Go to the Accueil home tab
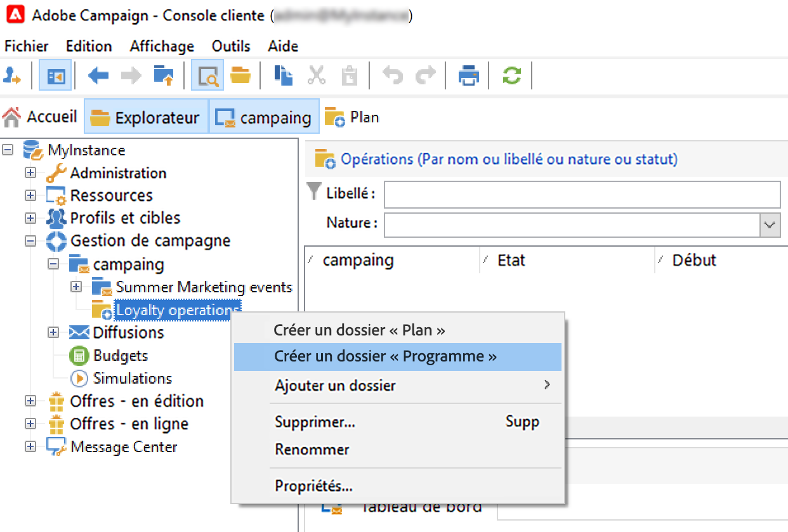This screenshot has width=788, height=532. coord(41,117)
